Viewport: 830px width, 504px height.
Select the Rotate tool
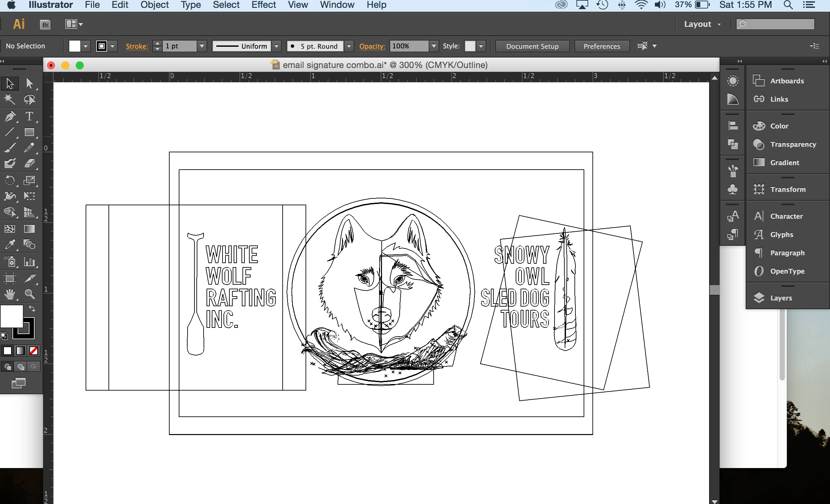[10, 180]
